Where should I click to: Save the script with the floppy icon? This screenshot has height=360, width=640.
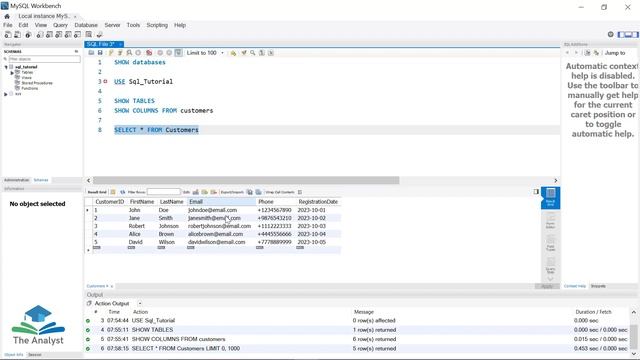tap(100, 53)
